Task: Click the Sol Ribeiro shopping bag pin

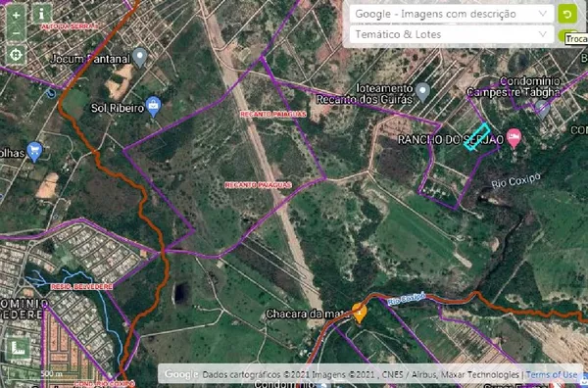Action: coord(154,106)
